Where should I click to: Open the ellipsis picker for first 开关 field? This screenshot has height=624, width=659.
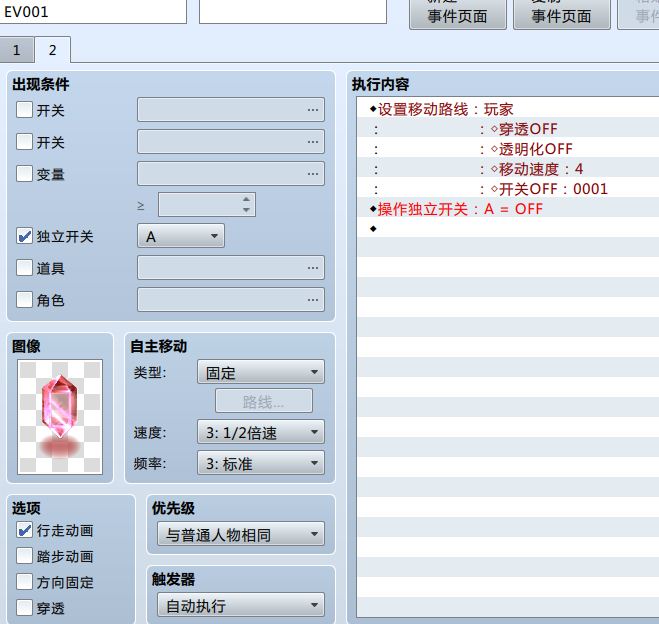(312, 110)
